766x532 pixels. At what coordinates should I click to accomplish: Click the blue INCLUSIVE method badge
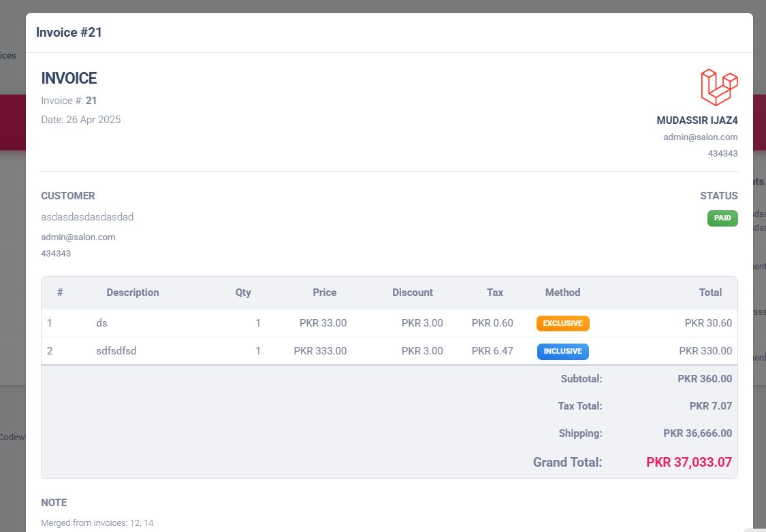(562, 351)
